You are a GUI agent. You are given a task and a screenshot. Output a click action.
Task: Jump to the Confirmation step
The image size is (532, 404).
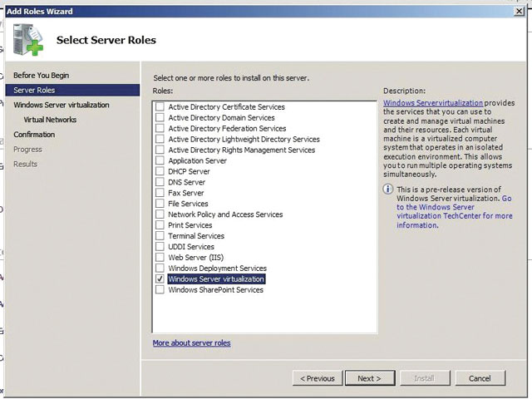34,135
